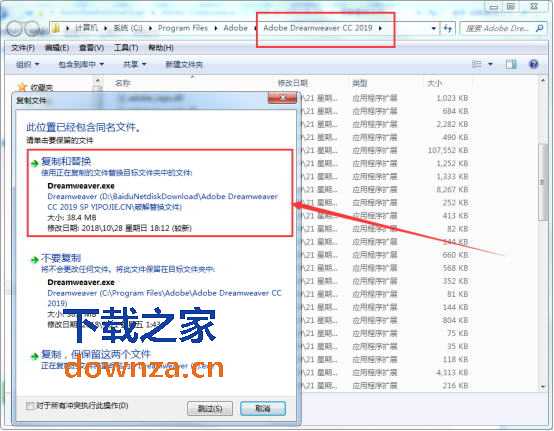Sort by the 修改日期 column header
The height and width of the screenshot is (431, 554).
pos(293,83)
